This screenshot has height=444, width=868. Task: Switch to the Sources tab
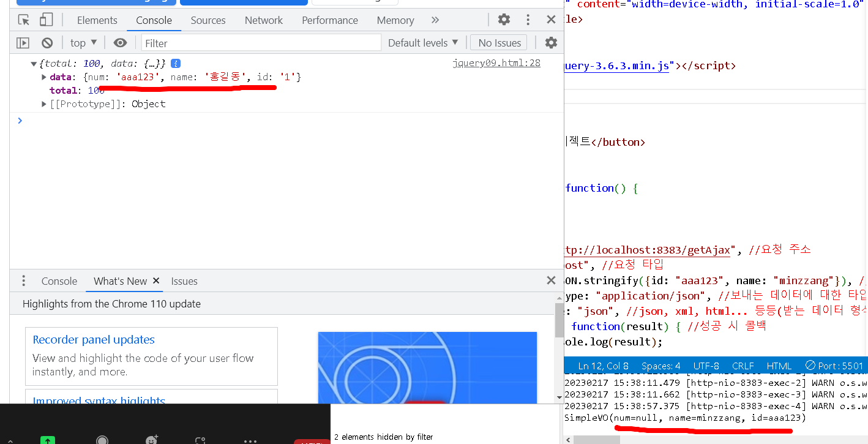pyautogui.click(x=208, y=20)
